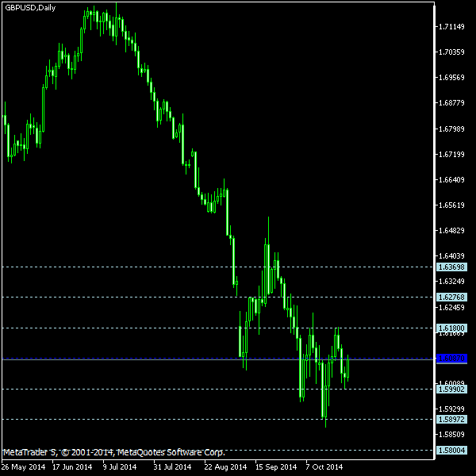Click the highlighted 1.58972 level tag
Image resolution: width=476 pixels, height=476 pixels.
point(451,420)
